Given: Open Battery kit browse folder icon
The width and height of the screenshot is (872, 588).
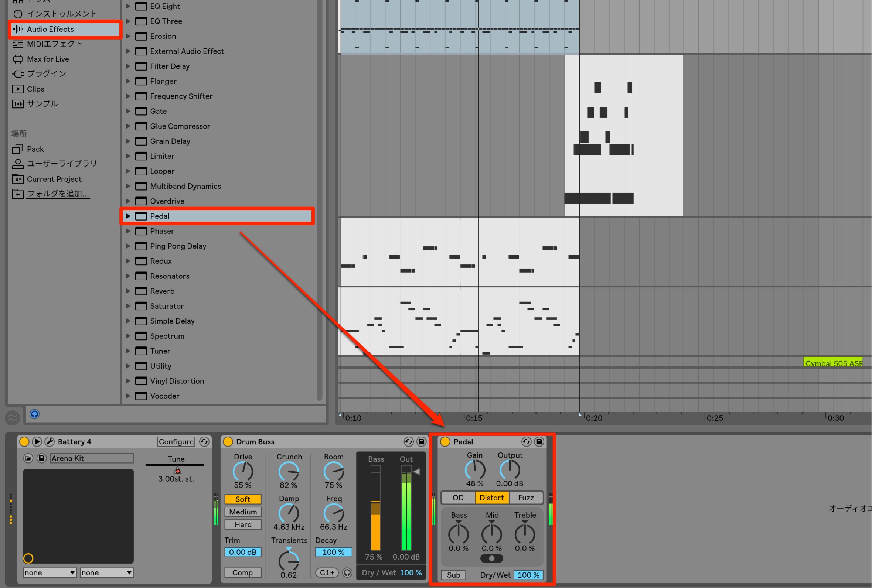Looking at the screenshot, I should click(28, 458).
